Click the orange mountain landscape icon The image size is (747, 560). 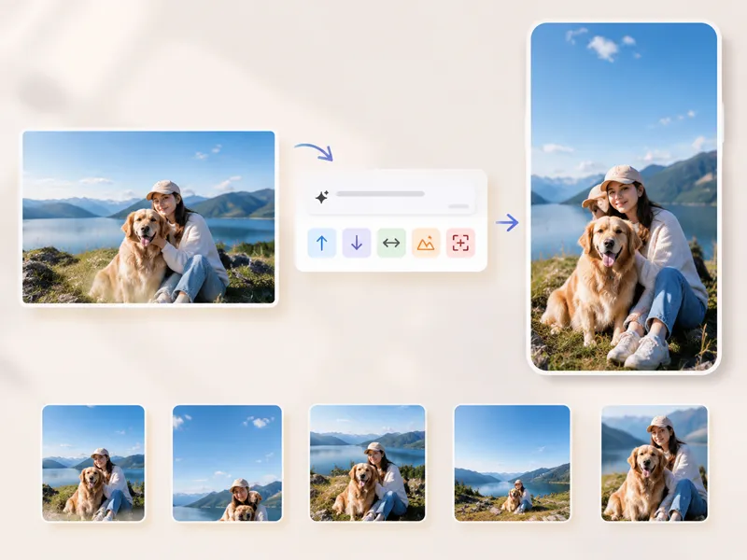[426, 243]
